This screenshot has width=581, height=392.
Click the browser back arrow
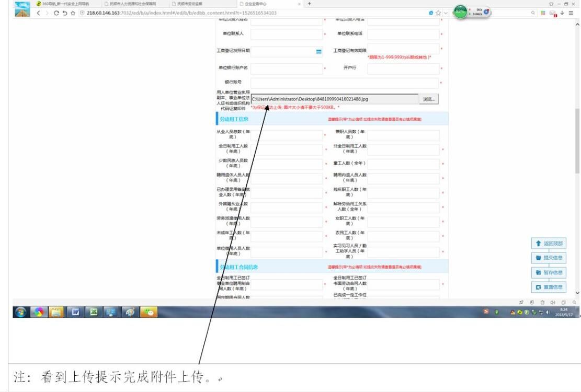[38, 13]
